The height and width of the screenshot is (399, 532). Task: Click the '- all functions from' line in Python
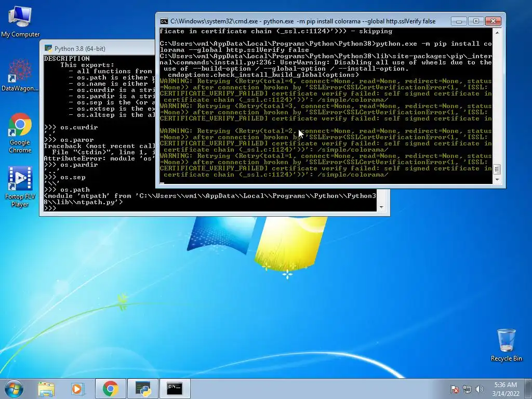pos(110,71)
